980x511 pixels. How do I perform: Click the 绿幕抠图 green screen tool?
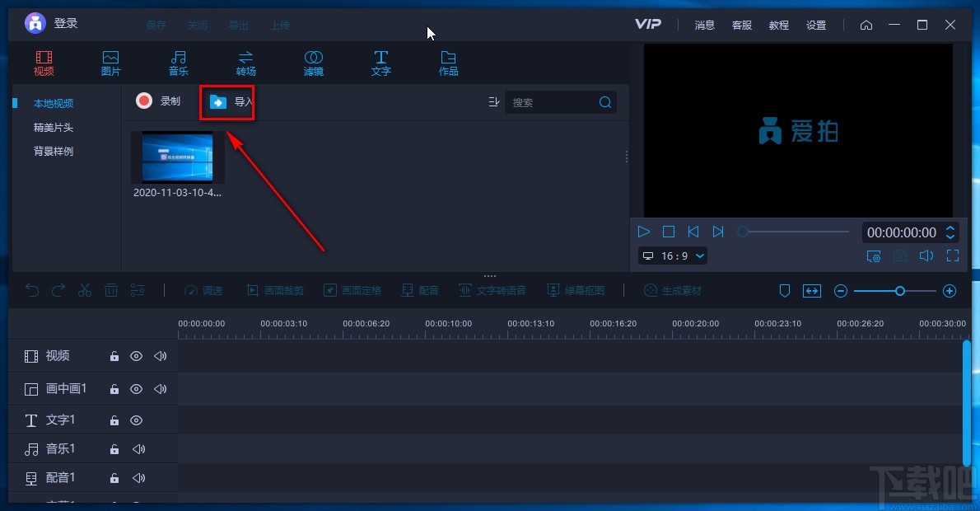576,291
